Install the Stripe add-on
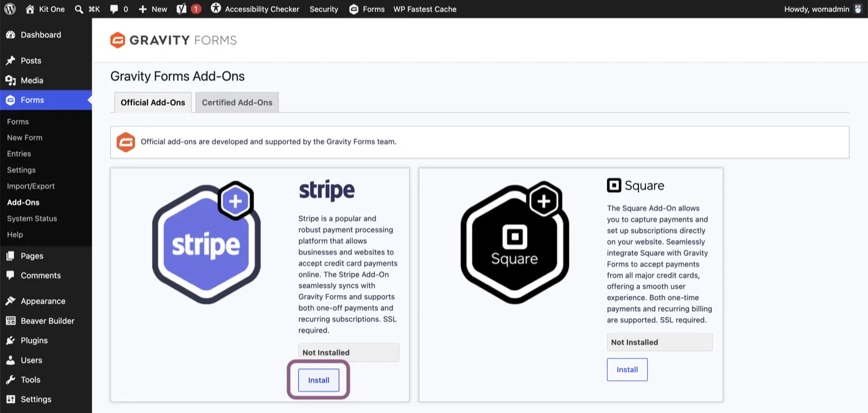868x413 pixels. coord(319,380)
